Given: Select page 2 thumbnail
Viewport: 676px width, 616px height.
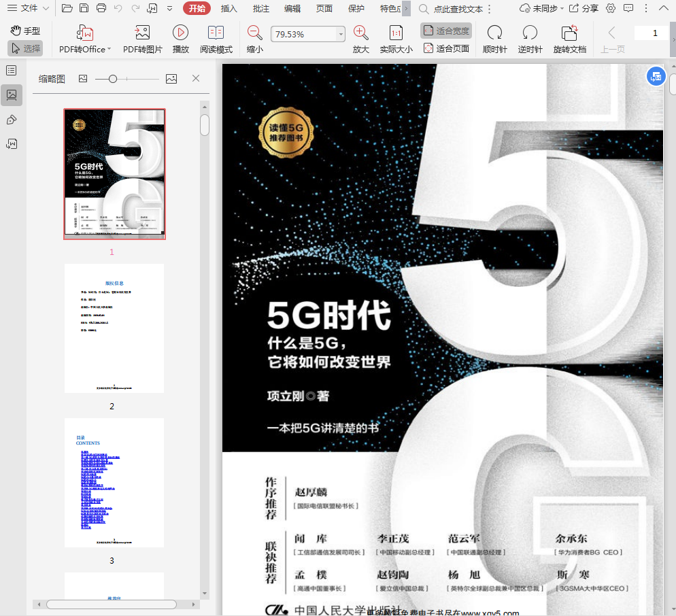Looking at the screenshot, I should [x=114, y=328].
